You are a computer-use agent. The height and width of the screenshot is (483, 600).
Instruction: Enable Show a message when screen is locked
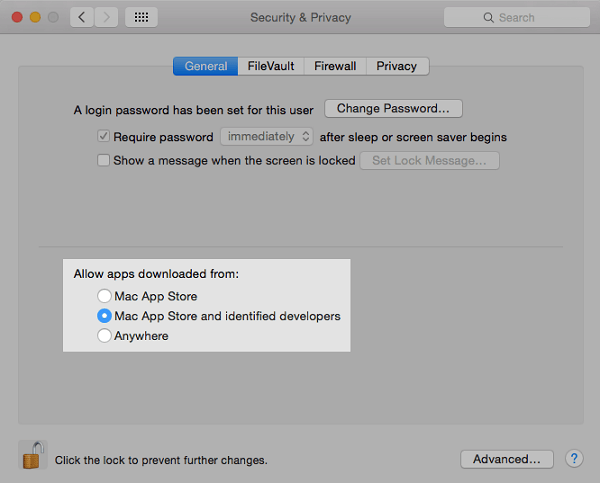(103, 160)
